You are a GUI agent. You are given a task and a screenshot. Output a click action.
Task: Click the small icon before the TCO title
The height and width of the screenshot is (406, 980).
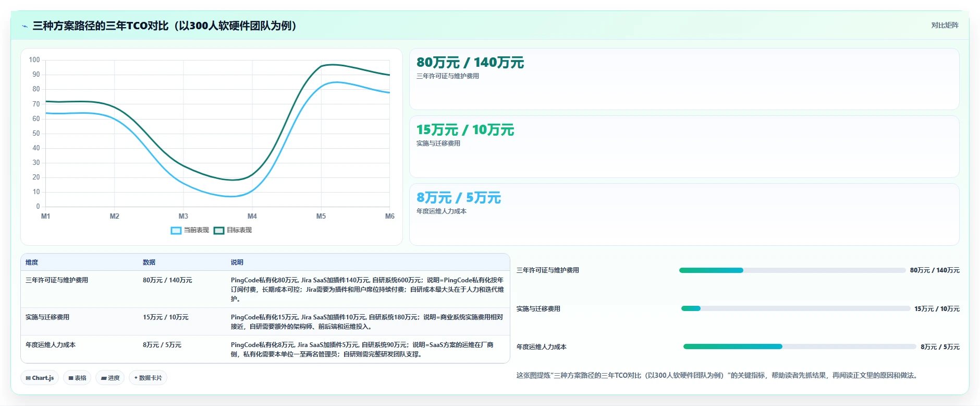point(24,26)
